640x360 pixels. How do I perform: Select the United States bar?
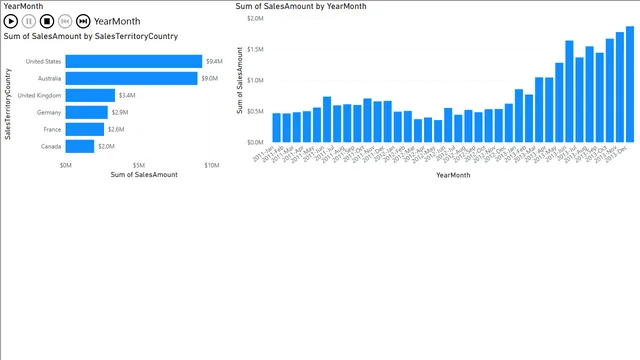tap(134, 61)
